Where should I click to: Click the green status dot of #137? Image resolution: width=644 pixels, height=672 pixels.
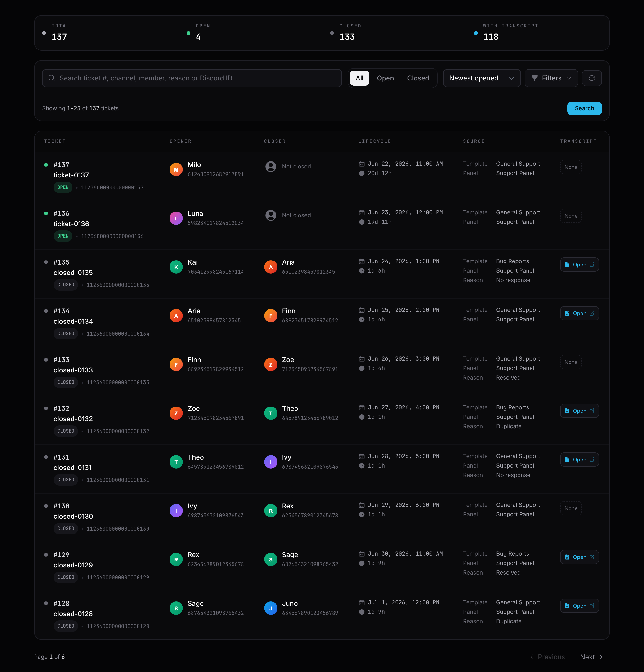pos(46,165)
